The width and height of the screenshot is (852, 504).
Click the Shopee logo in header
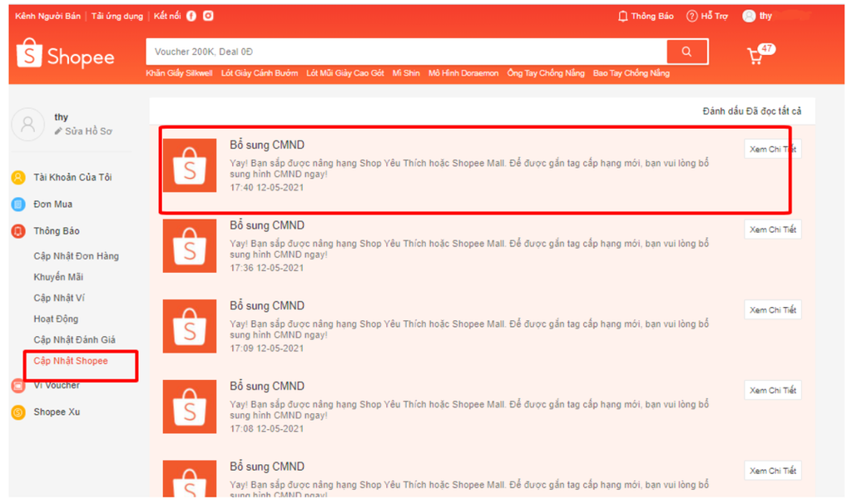tap(65, 55)
